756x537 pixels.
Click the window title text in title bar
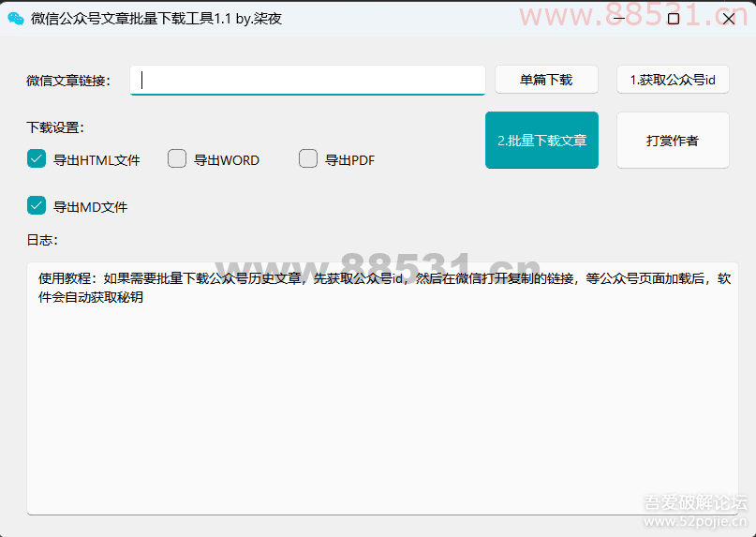pyautogui.click(x=156, y=18)
